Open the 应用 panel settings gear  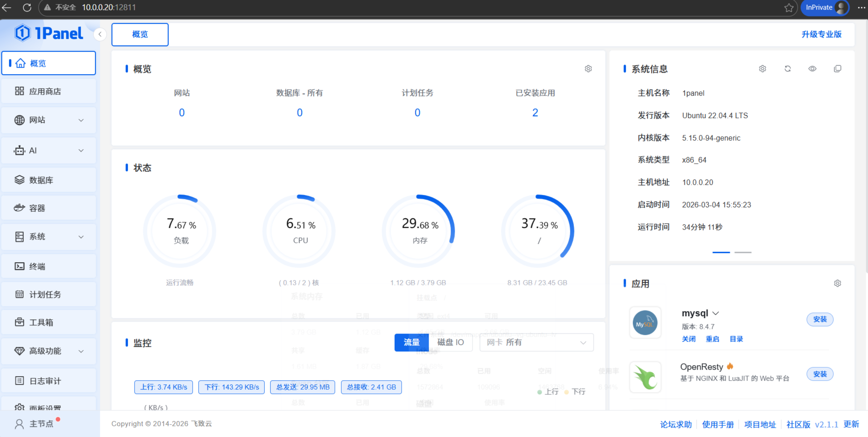coord(837,283)
